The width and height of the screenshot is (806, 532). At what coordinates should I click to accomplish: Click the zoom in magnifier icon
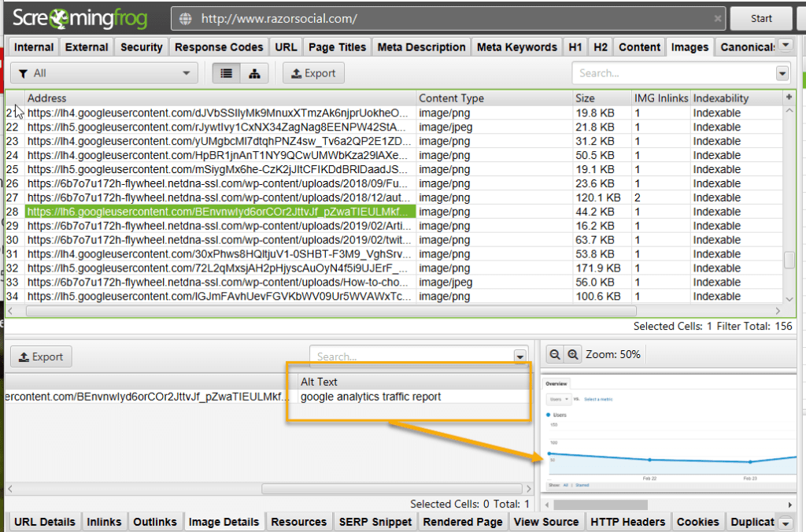coord(573,355)
